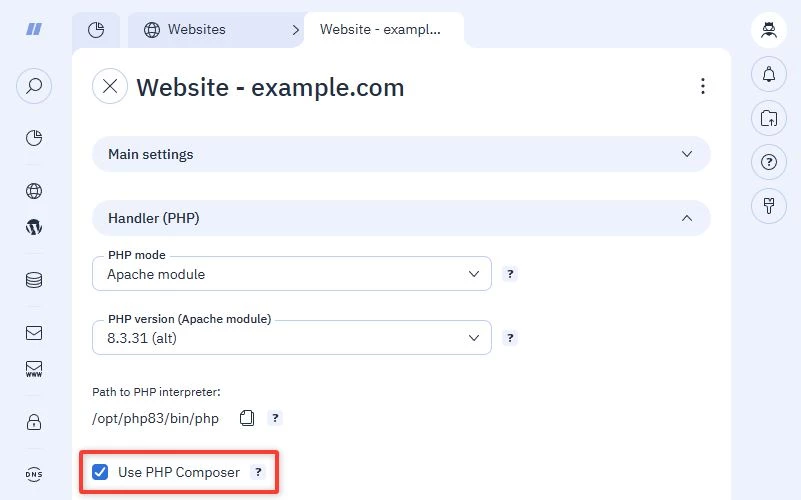Open the three-dot more options menu
This screenshot has width=801, height=500.
pyautogui.click(x=703, y=86)
